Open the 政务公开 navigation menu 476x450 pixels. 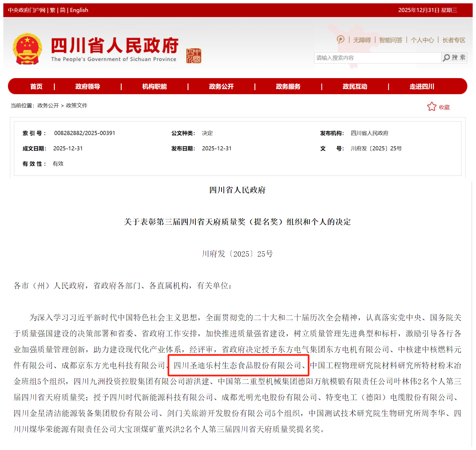coord(221,86)
